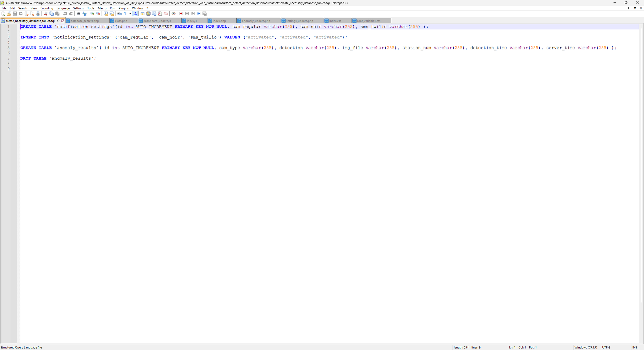
Task: Switch to the dashboard_update.js tab
Action: 159,21
